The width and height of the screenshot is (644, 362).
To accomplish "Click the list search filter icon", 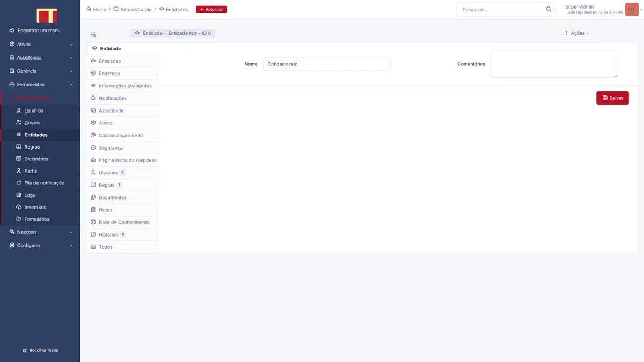I will 93,35.
